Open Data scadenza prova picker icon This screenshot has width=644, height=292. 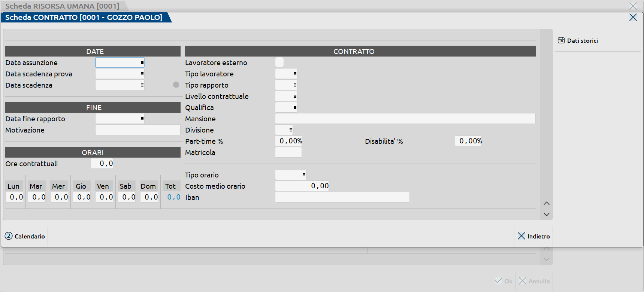click(x=142, y=74)
